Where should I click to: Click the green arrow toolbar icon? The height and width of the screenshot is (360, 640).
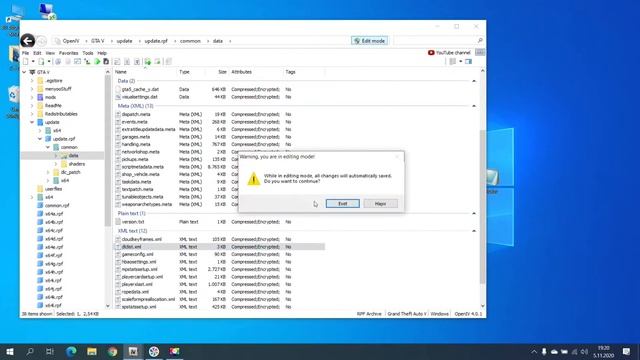point(97,62)
